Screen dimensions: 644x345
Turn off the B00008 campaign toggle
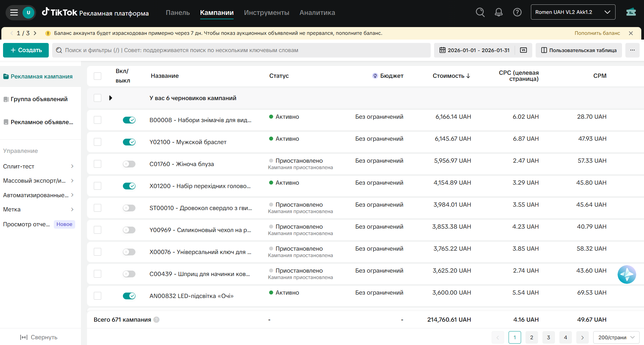pyautogui.click(x=129, y=120)
